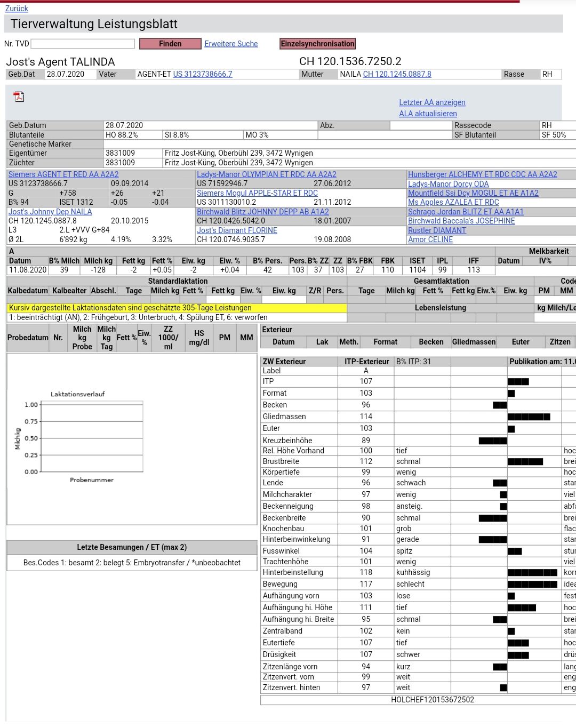The height and width of the screenshot is (728, 576).
Task: Open father link US 3123738666.7
Action: (x=203, y=74)
